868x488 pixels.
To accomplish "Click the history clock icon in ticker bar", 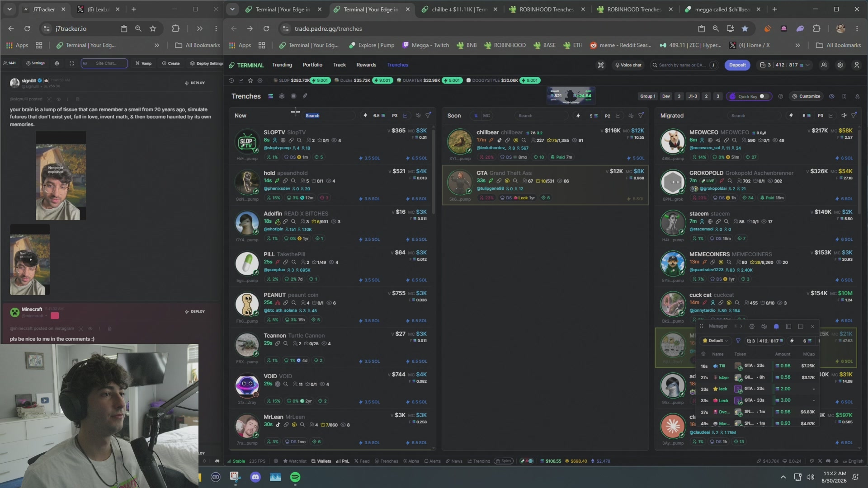I will [231, 80].
